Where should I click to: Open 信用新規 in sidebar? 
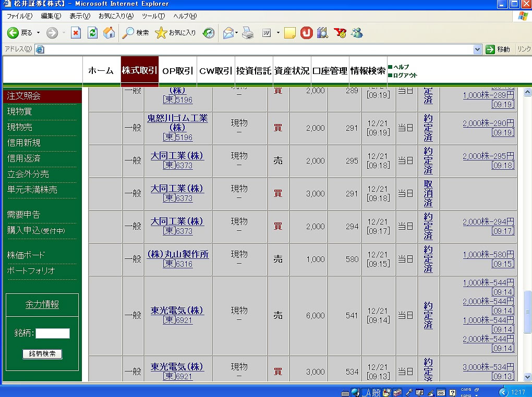click(24, 143)
